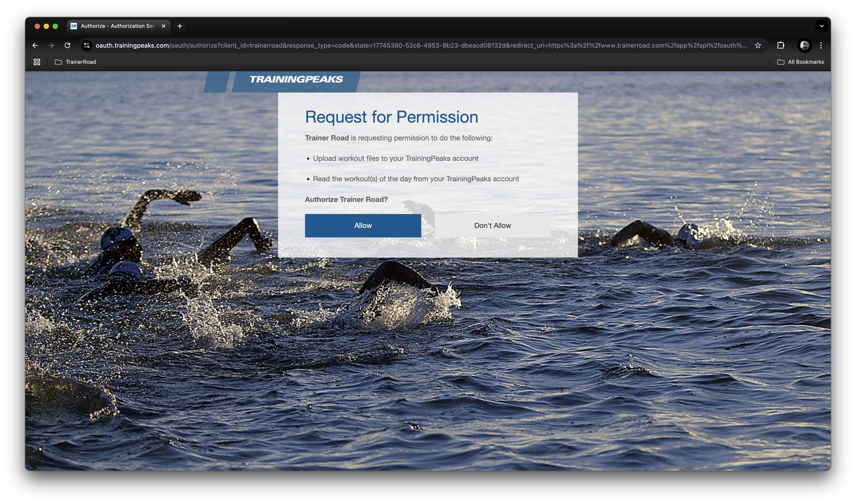This screenshot has height=504, width=856.
Task: Click the yellow minimize window button
Action: (x=46, y=26)
